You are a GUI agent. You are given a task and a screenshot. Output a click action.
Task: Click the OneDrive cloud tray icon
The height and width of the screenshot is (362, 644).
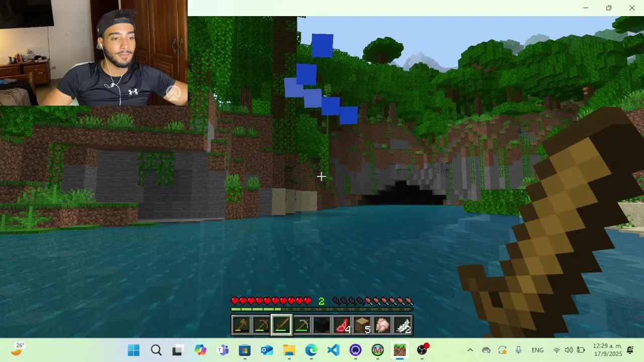coord(486,350)
